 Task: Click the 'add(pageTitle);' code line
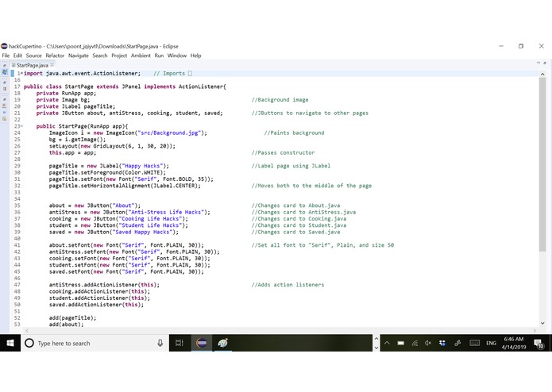click(x=72, y=317)
